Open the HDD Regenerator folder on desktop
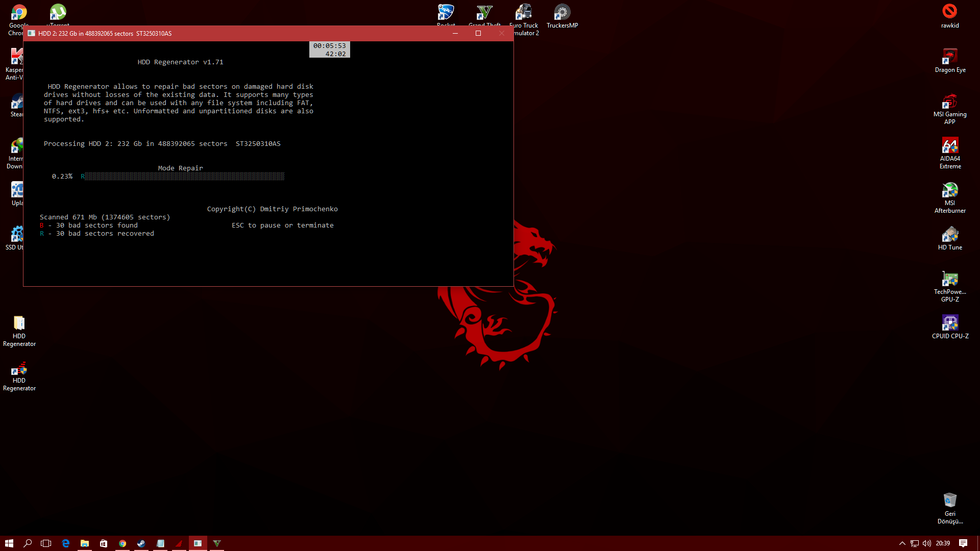 [x=19, y=323]
